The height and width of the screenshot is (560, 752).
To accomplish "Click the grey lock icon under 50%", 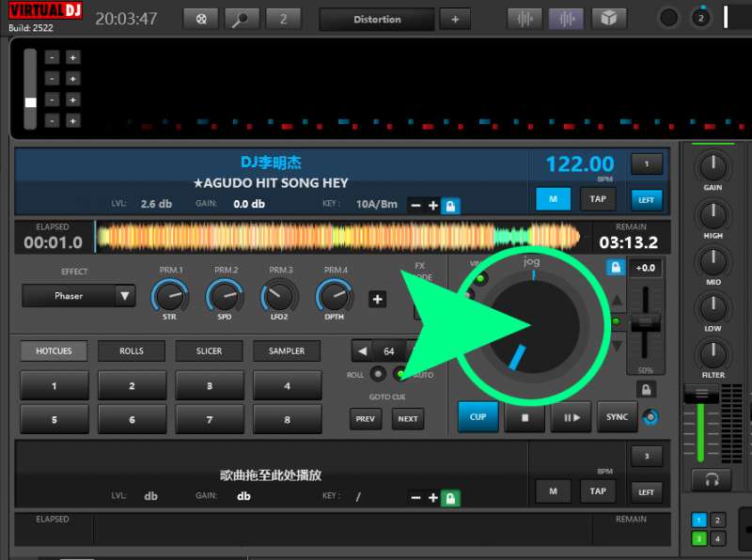I will click(646, 389).
